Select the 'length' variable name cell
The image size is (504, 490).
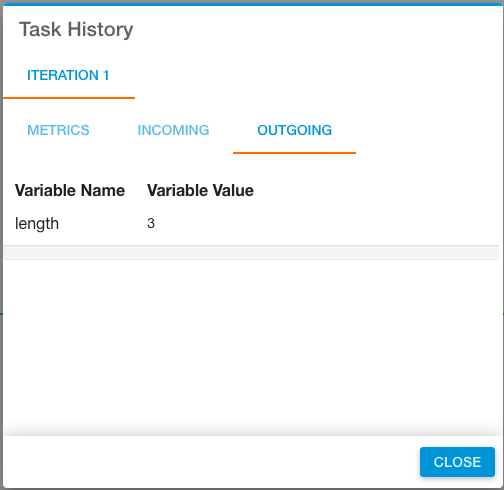[x=37, y=223]
